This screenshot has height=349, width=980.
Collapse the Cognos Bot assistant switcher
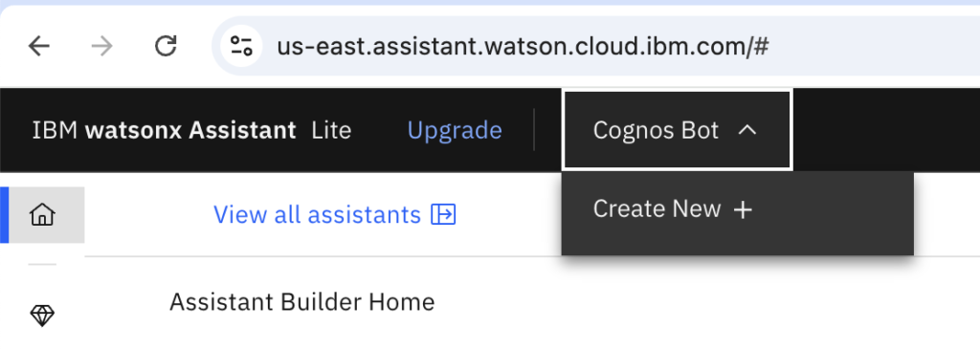(678, 130)
